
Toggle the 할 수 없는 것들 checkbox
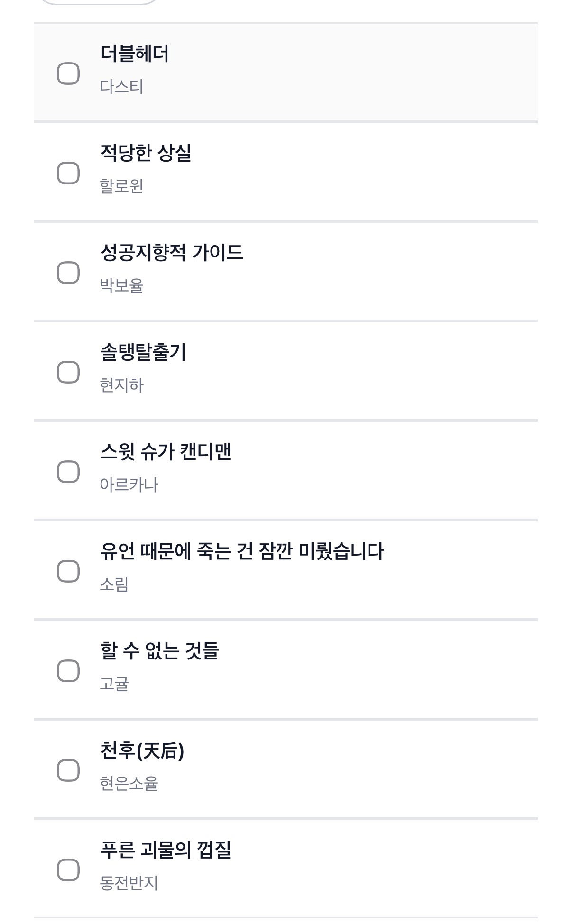(68, 671)
